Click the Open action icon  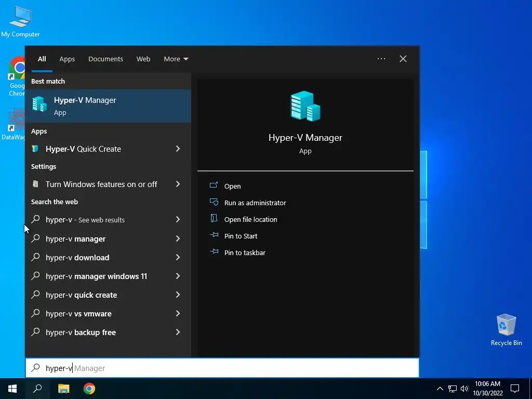(x=214, y=185)
